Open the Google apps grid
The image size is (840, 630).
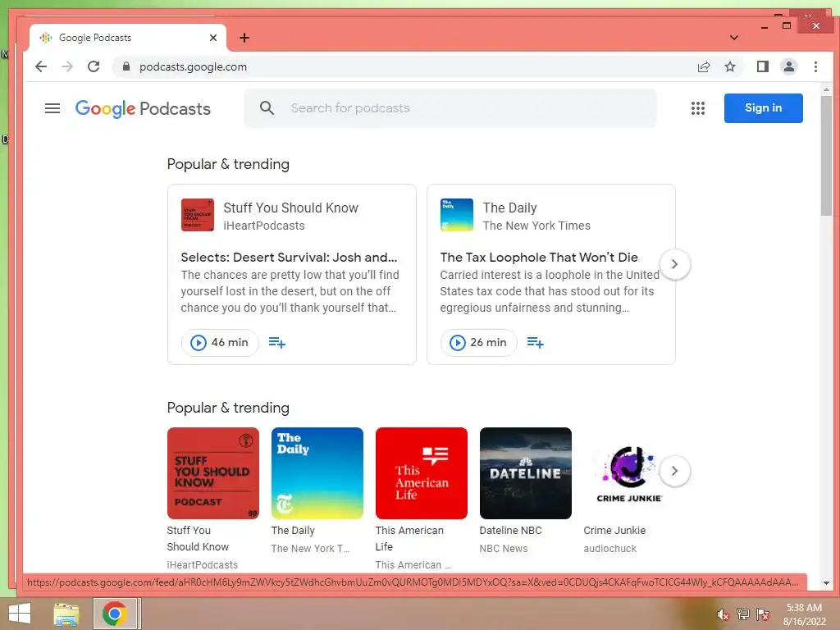coord(697,108)
